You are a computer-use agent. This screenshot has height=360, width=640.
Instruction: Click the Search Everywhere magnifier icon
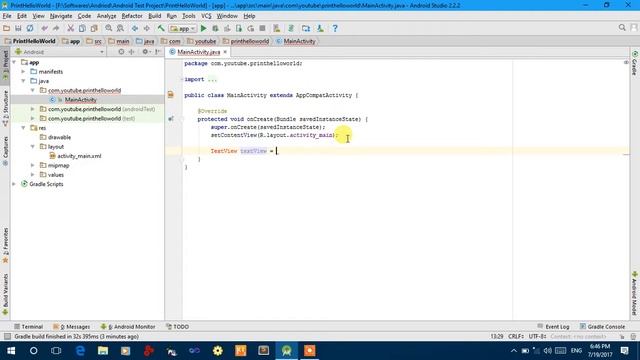point(622,27)
